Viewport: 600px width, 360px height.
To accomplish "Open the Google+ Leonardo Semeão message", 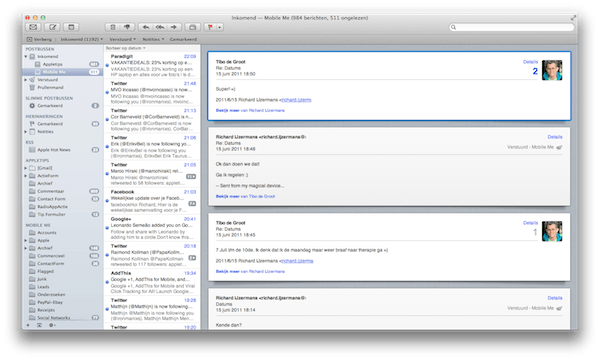I will point(152,228).
